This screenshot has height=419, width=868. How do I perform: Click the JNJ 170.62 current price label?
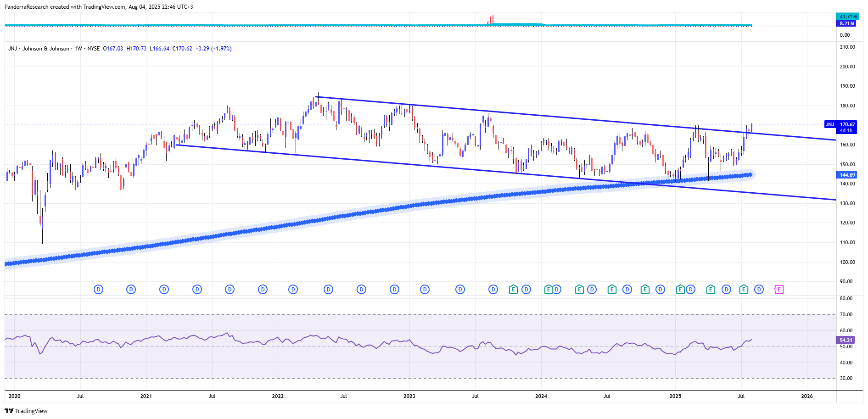tap(841, 124)
